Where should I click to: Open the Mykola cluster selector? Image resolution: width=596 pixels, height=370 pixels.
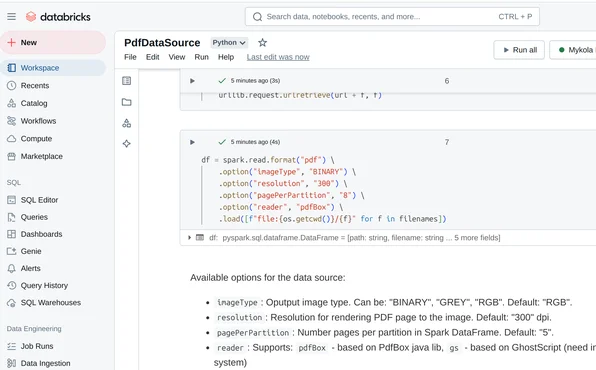(x=573, y=50)
